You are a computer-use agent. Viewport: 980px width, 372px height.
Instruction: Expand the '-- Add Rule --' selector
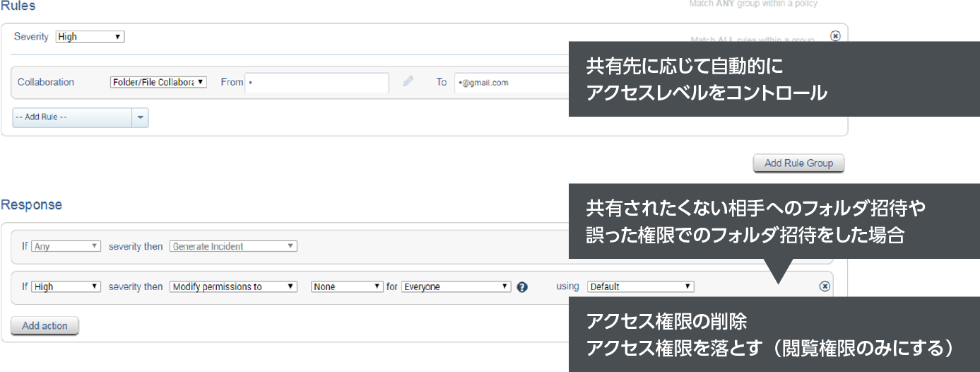[x=72, y=117]
